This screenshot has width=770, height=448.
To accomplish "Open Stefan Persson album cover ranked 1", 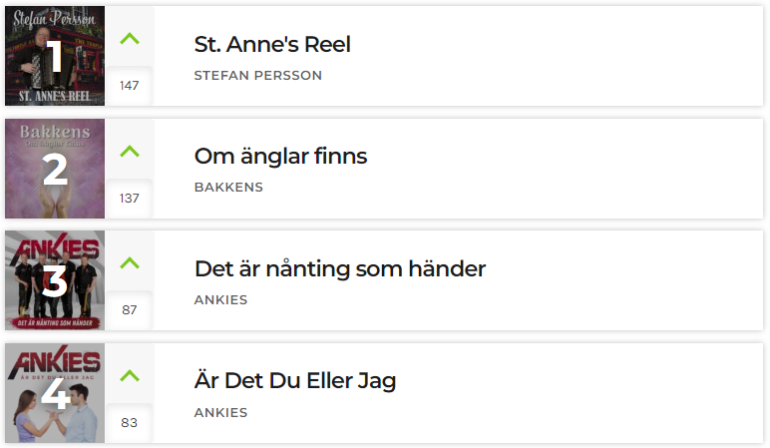I will (55, 56).
